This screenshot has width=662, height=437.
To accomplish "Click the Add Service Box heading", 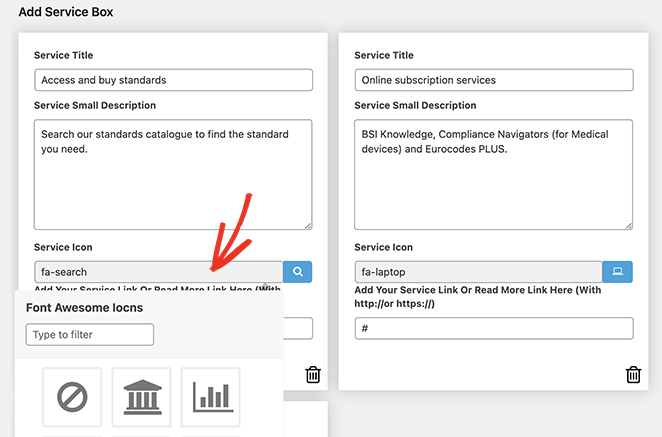I will pos(66,12).
